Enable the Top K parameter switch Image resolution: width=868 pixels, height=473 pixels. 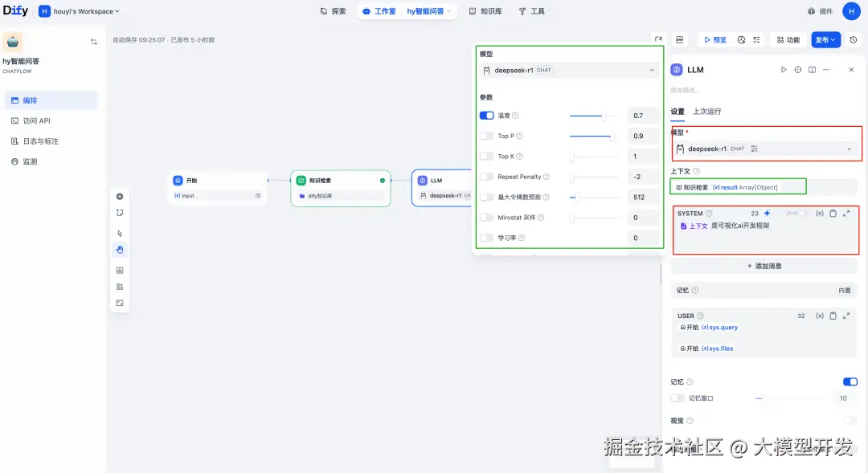point(486,156)
